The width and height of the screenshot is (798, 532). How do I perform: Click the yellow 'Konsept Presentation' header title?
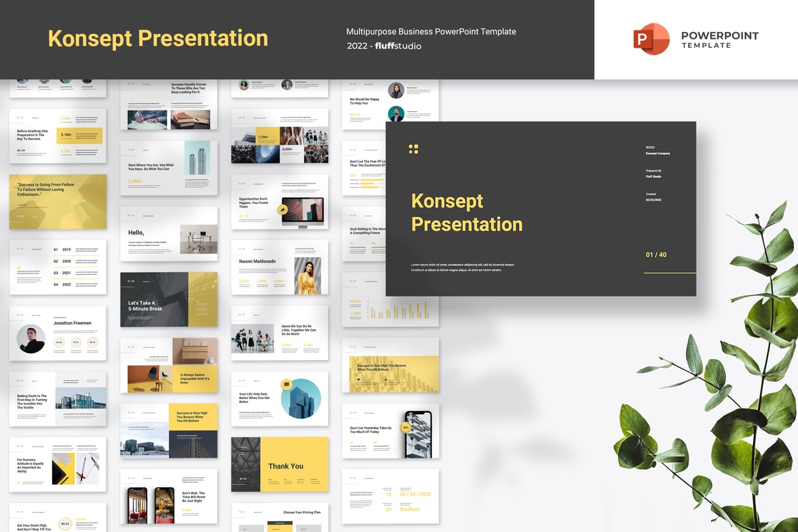(x=158, y=39)
